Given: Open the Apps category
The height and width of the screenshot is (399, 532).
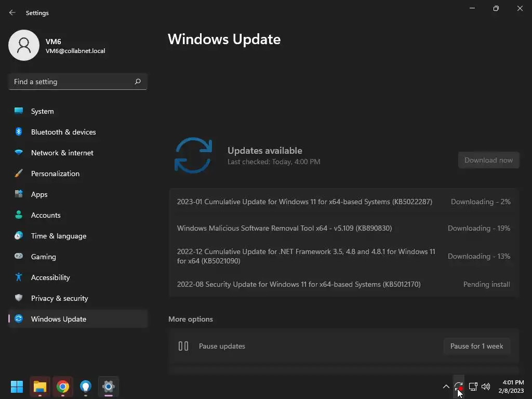Looking at the screenshot, I should click(78, 194).
